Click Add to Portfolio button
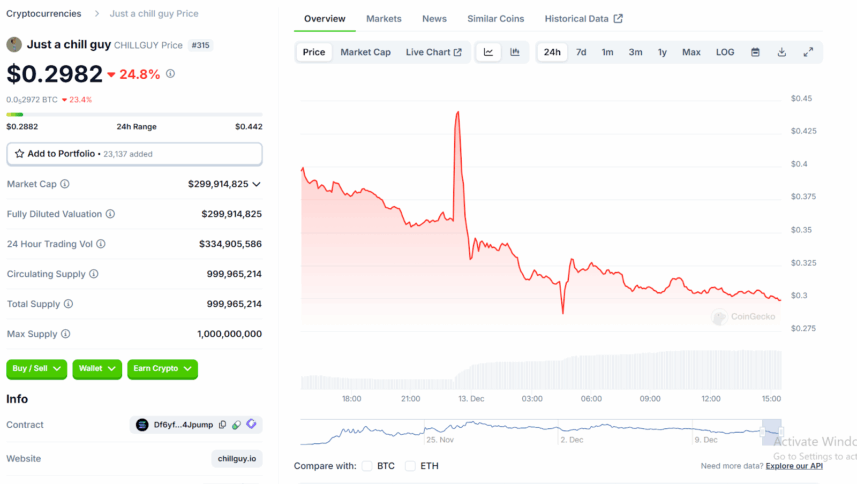This screenshot has height=484, width=857. tap(134, 154)
